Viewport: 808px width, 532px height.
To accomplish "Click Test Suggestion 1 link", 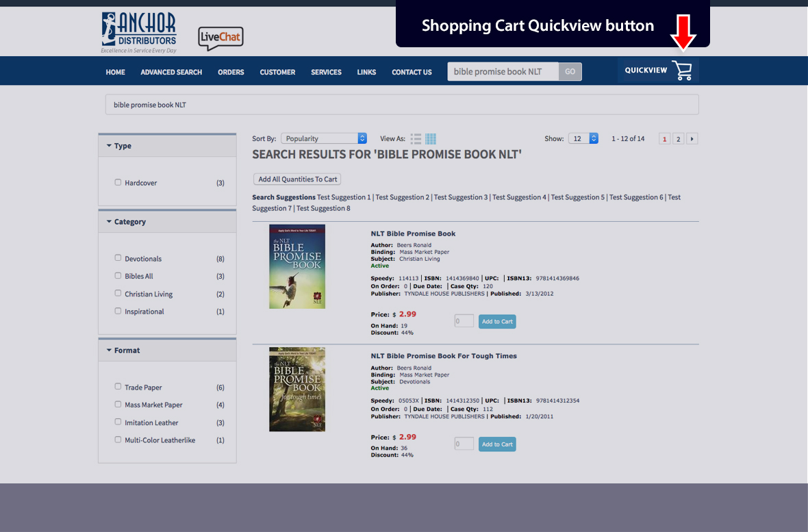I will click(x=344, y=197).
